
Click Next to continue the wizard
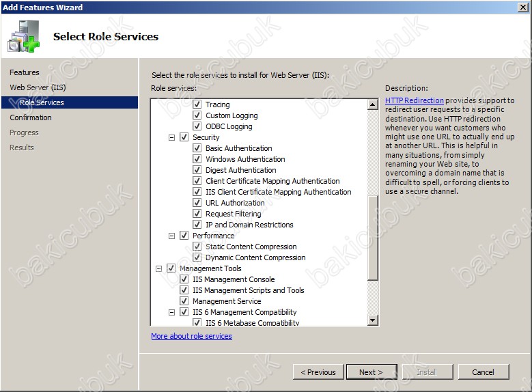coord(372,372)
